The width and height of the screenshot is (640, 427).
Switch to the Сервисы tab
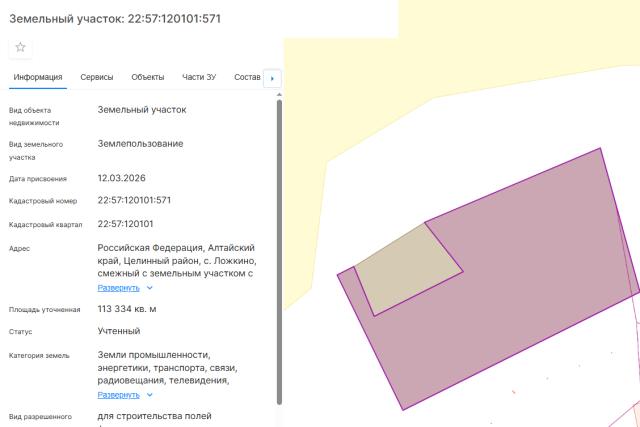pyautogui.click(x=97, y=77)
